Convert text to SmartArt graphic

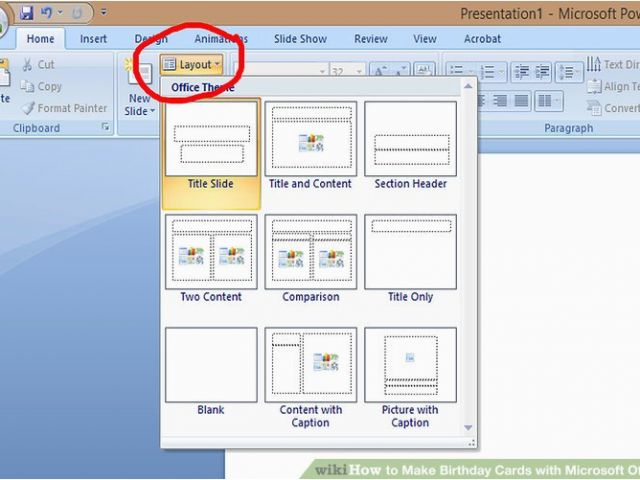[613, 108]
